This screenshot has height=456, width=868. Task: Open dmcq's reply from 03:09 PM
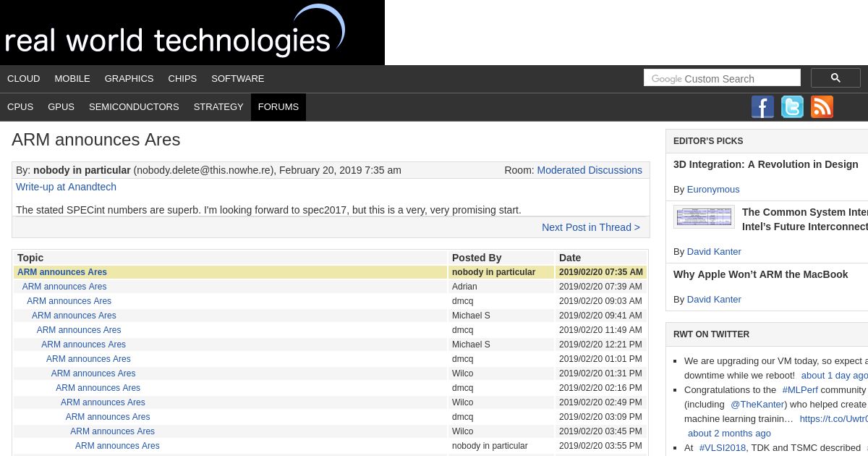pyautogui.click(x=108, y=417)
